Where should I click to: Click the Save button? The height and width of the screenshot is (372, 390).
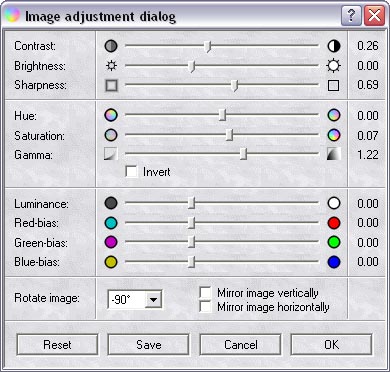click(149, 345)
